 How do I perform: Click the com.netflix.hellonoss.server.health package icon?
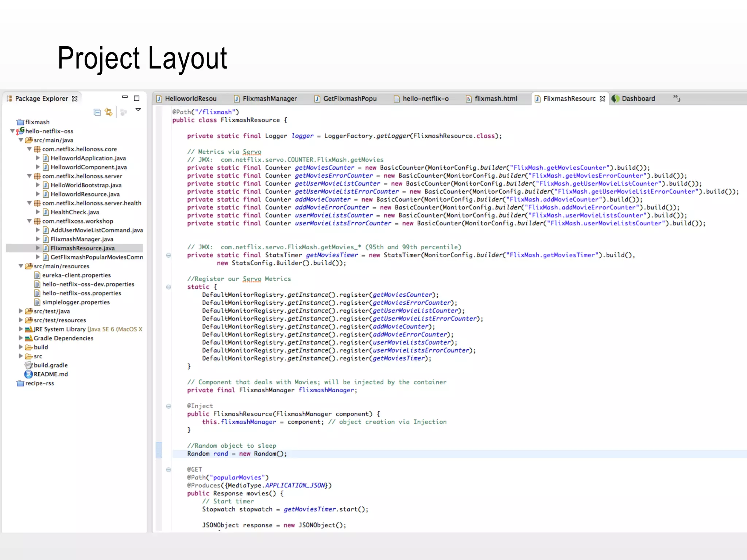pyautogui.click(x=37, y=203)
